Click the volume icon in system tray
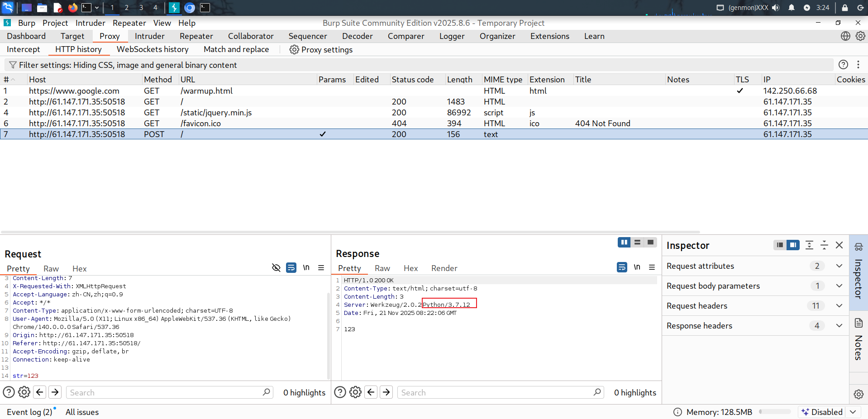The height and width of the screenshot is (419, 868). click(x=776, y=8)
